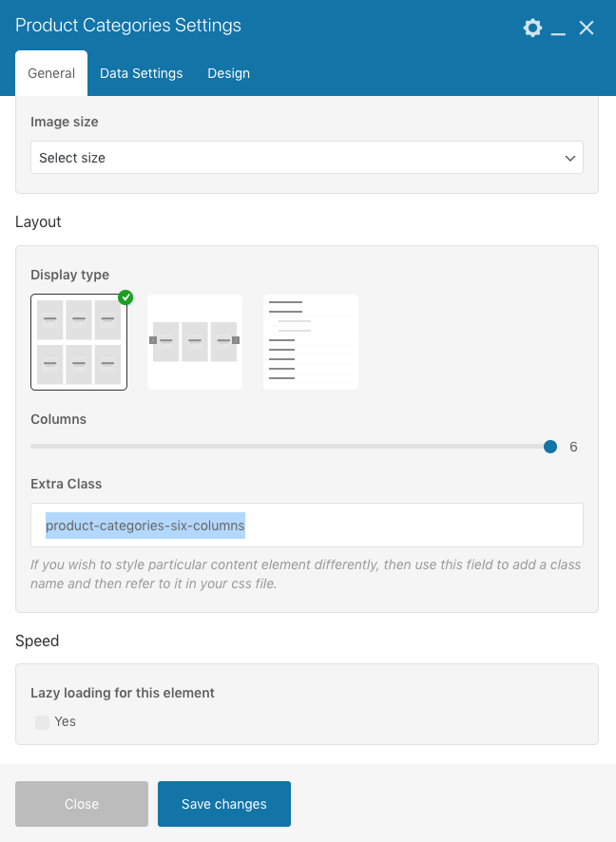Focus the Extra Class text field
Viewport: 616px width, 842px height.
click(306, 525)
